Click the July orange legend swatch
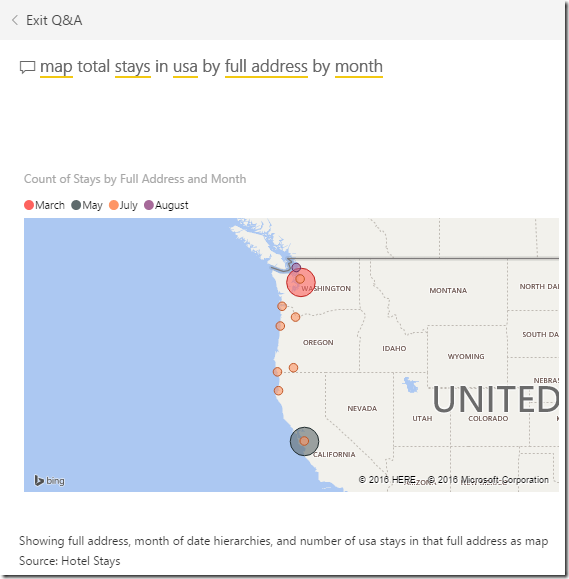 [x=114, y=205]
